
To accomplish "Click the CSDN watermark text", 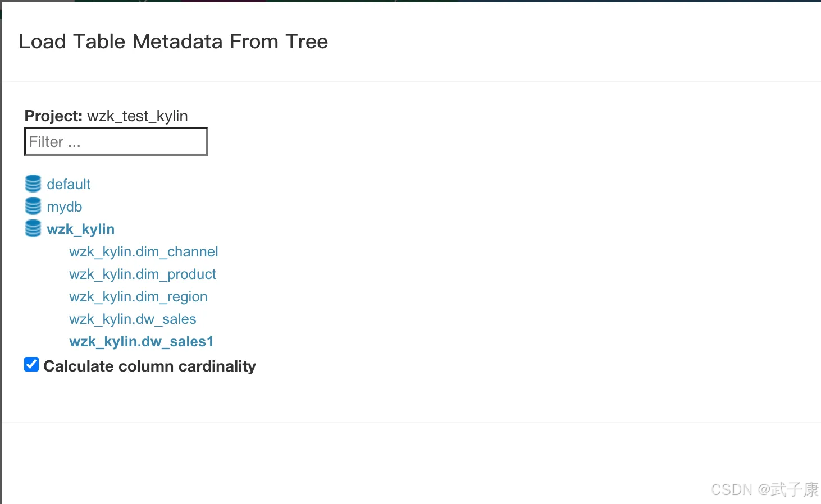I will (731, 490).
